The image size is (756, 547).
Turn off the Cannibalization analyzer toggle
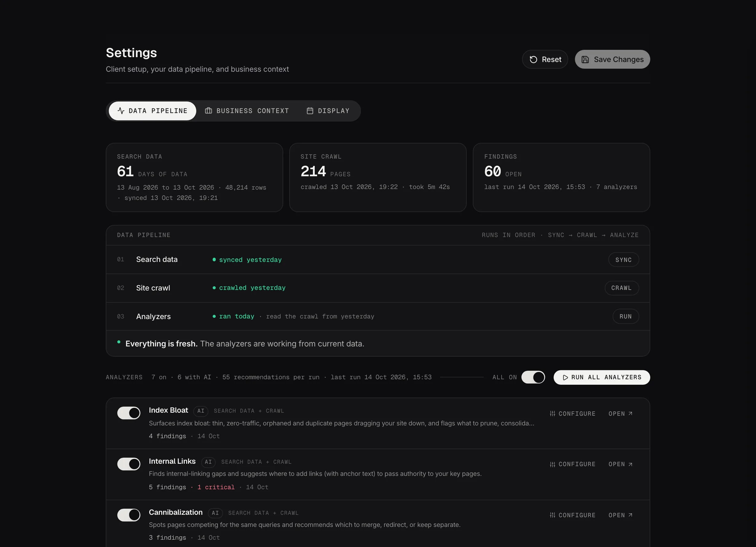pyautogui.click(x=129, y=515)
